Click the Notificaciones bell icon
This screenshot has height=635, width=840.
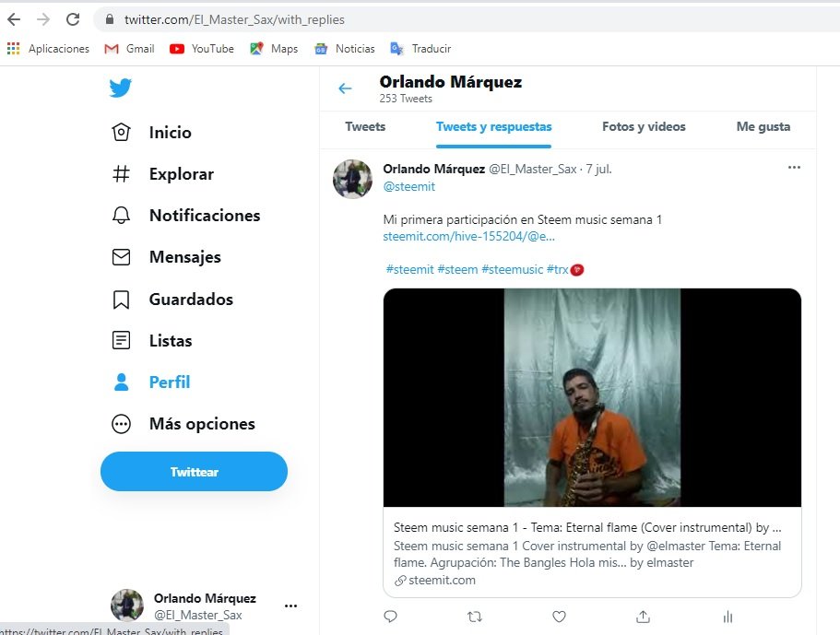tap(121, 216)
